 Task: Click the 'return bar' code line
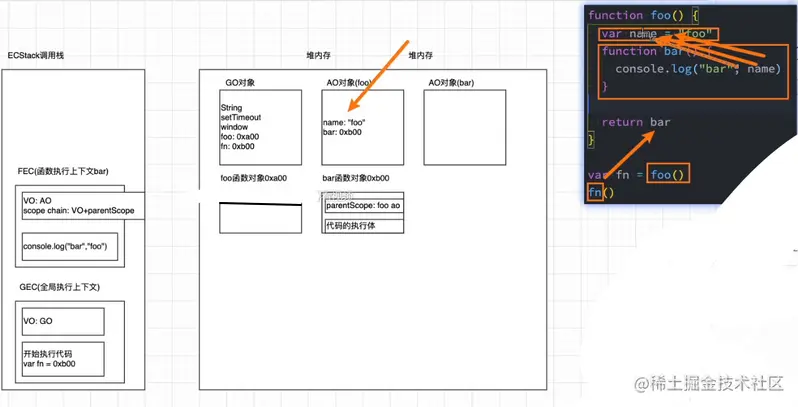pos(636,122)
